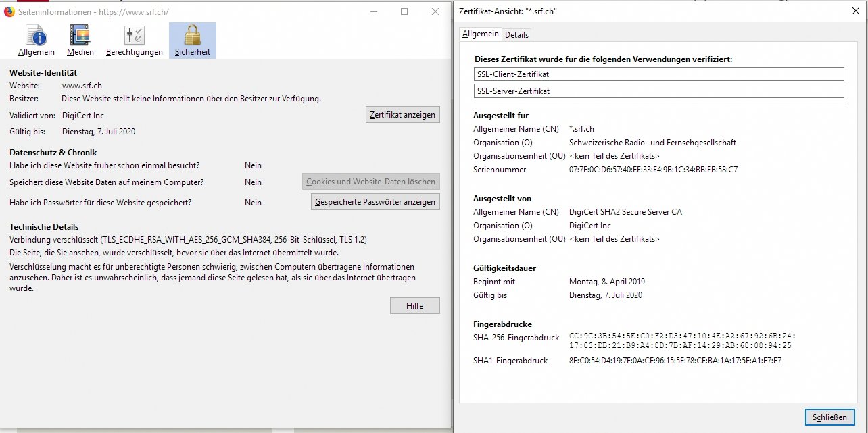Select the SSL-Server-Zertifikat entry
Screen dimensions: 868x433
659,91
